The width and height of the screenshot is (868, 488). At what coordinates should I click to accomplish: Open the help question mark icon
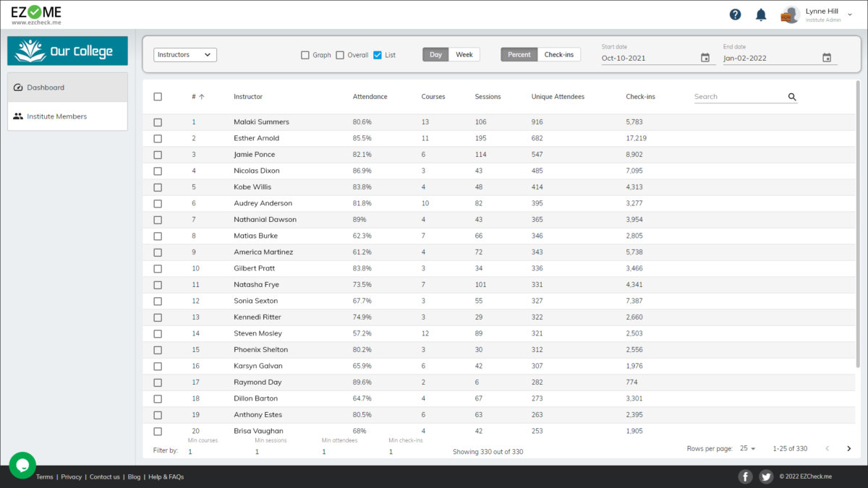[x=735, y=14]
